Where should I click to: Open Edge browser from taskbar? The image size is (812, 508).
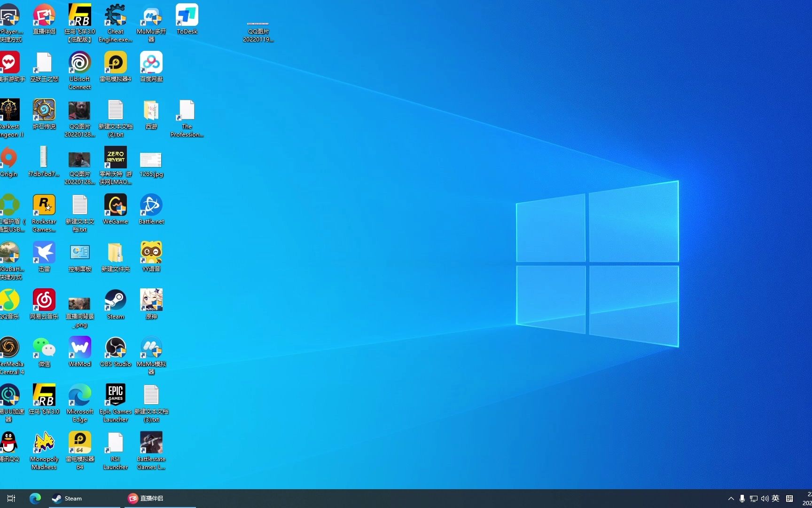point(35,499)
